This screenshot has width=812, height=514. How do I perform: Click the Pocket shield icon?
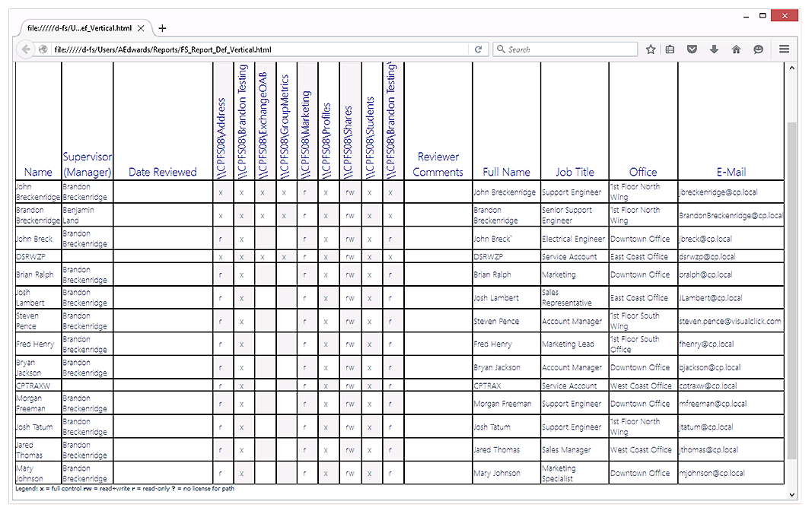coord(692,49)
